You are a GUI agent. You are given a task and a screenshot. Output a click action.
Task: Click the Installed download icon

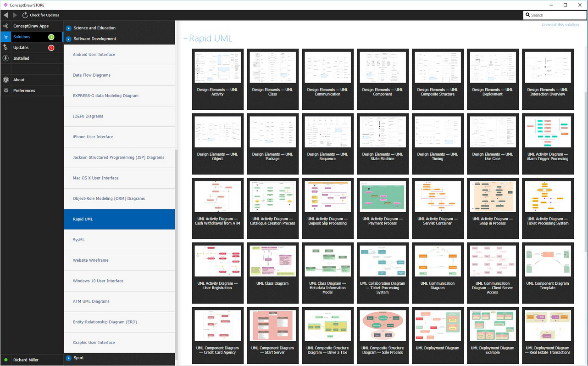pos(6,58)
